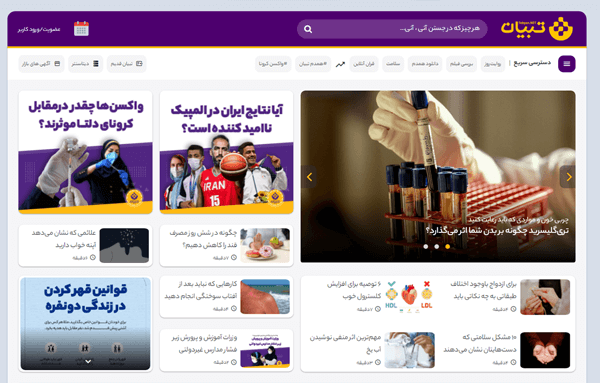
Task: Expand the blue infographic card's down chevron
Action: tap(88, 361)
